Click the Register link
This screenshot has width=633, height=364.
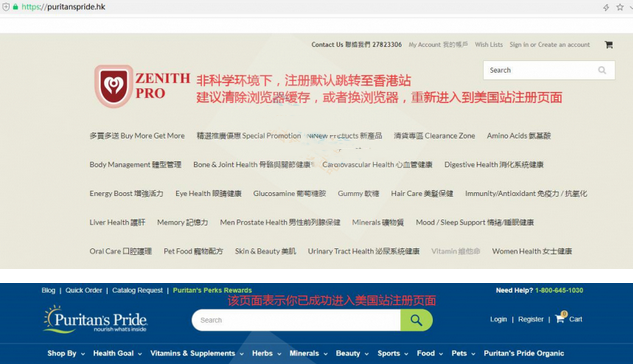[x=530, y=319]
